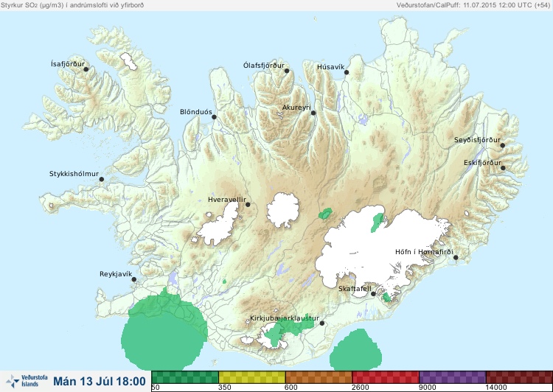Click the green 50 legend swatch
553x392 pixels.
pyautogui.click(x=185, y=377)
